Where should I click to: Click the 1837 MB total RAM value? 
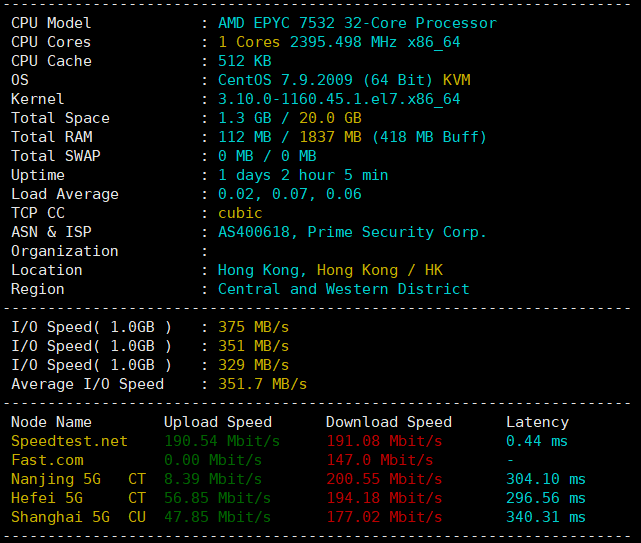tap(330, 137)
